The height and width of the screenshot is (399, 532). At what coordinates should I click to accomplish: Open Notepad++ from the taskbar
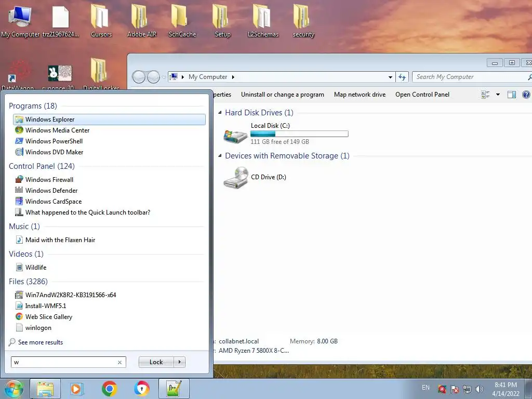[x=174, y=389]
